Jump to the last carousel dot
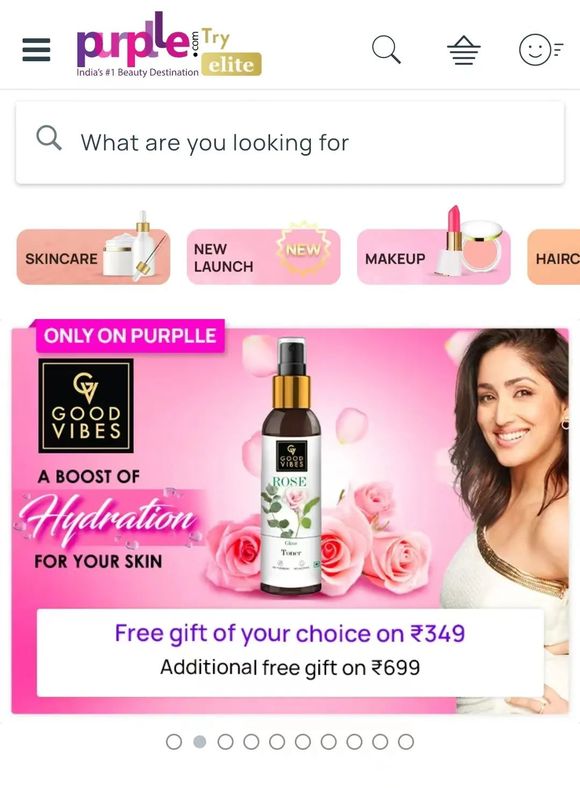Screen dimensions: 580x788 [406, 742]
